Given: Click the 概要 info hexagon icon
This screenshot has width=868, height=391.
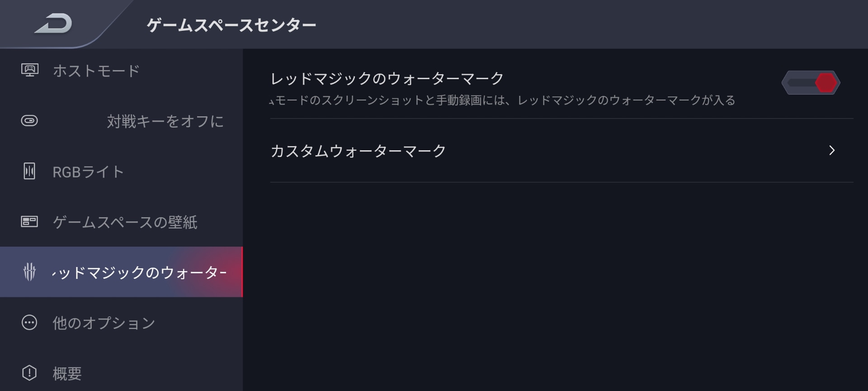Looking at the screenshot, I should coord(29,373).
